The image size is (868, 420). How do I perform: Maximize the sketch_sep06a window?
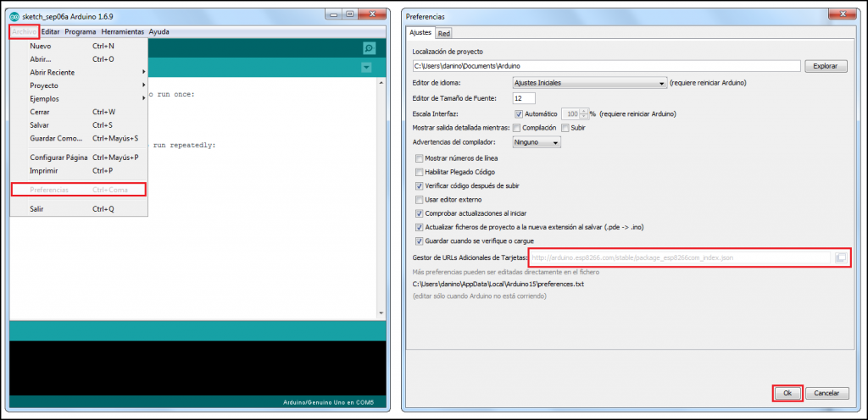tap(349, 14)
